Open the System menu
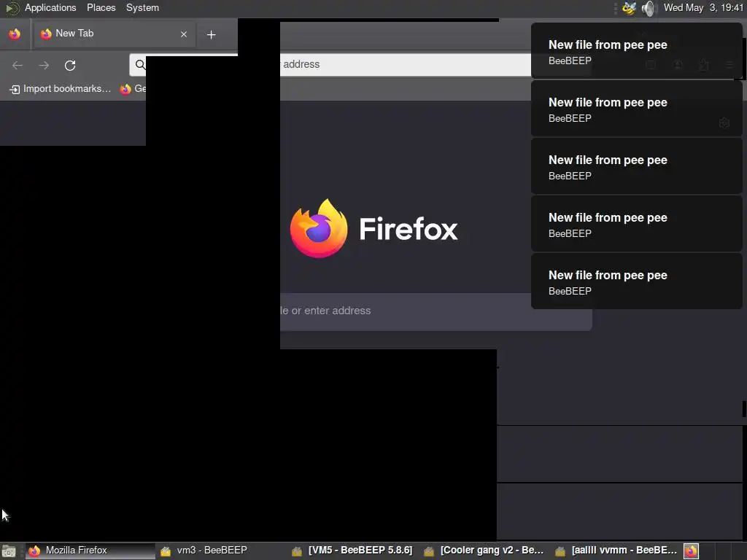The width and height of the screenshot is (747, 560). click(142, 7)
